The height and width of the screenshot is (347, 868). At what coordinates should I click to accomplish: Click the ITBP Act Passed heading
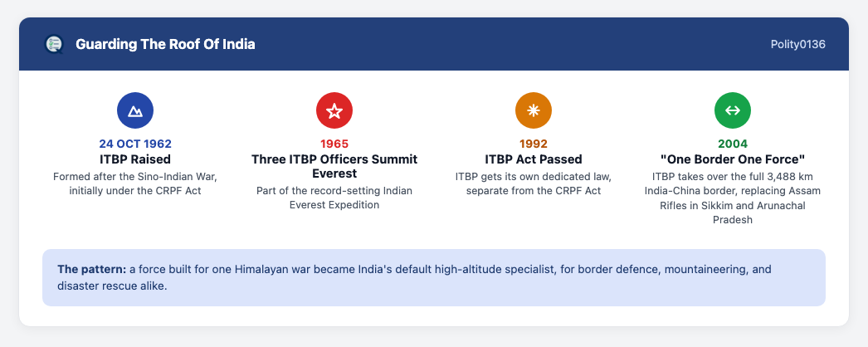pos(533,159)
